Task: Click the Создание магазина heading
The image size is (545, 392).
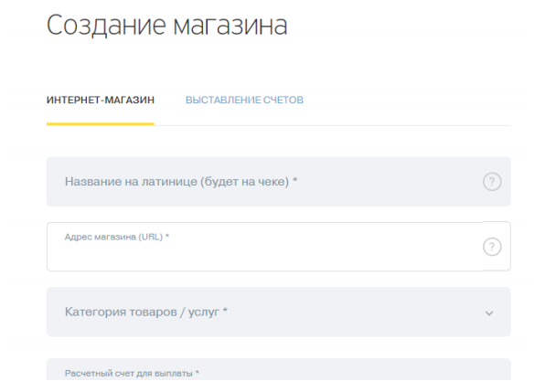Action: tap(166, 25)
